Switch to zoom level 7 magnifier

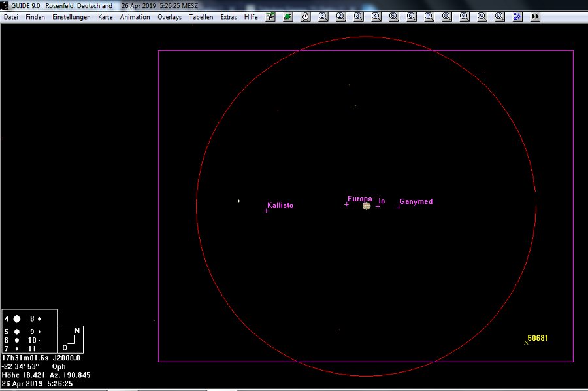click(x=429, y=17)
